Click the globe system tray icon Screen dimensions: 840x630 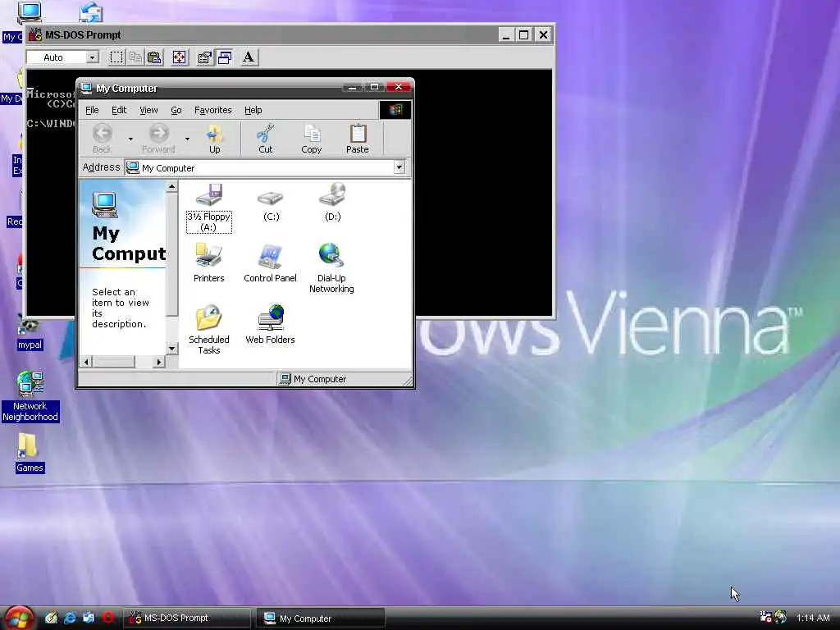[x=780, y=617]
